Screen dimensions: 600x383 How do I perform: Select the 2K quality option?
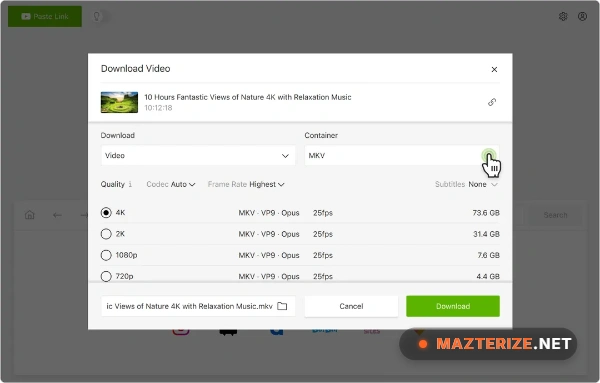click(x=106, y=234)
